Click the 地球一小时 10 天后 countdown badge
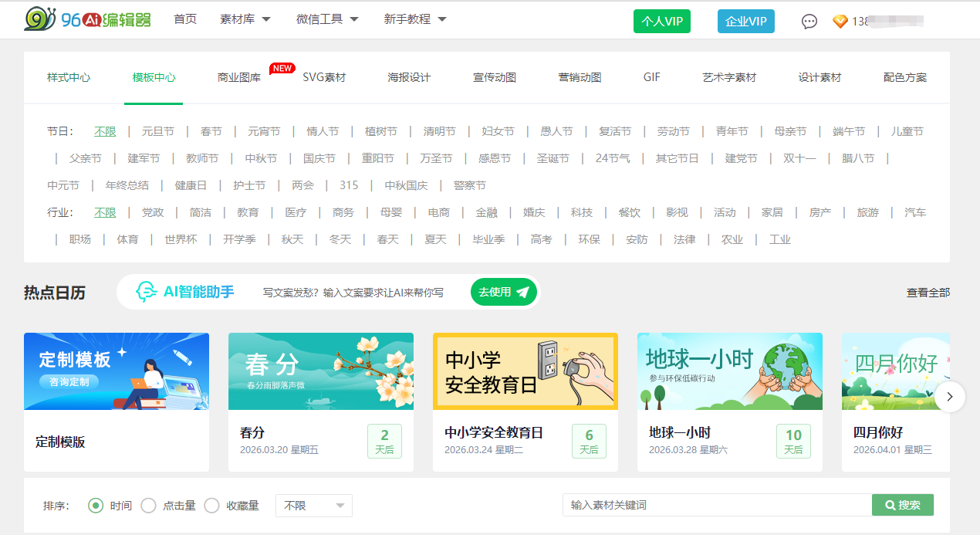The image size is (980, 535). click(x=793, y=441)
